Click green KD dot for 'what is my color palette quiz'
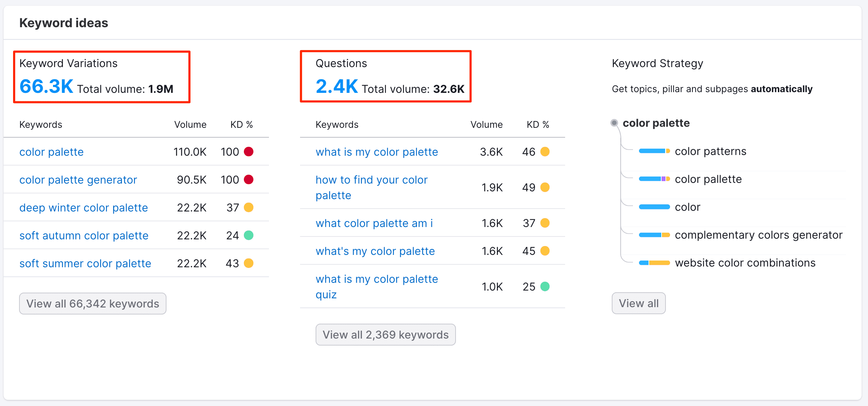 [x=545, y=286]
